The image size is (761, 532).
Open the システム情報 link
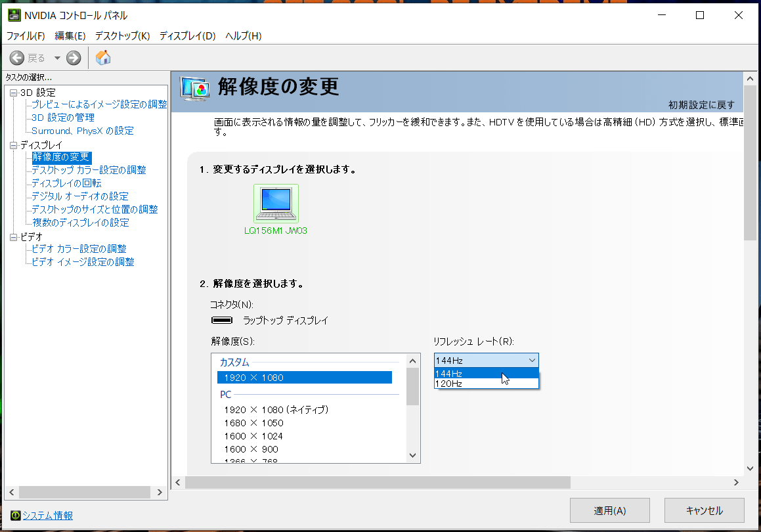point(47,516)
